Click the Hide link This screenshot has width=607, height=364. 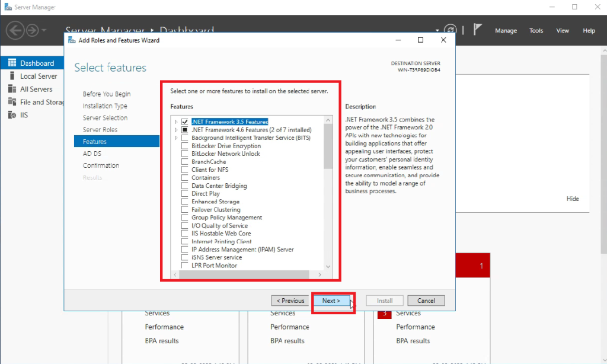[573, 199]
